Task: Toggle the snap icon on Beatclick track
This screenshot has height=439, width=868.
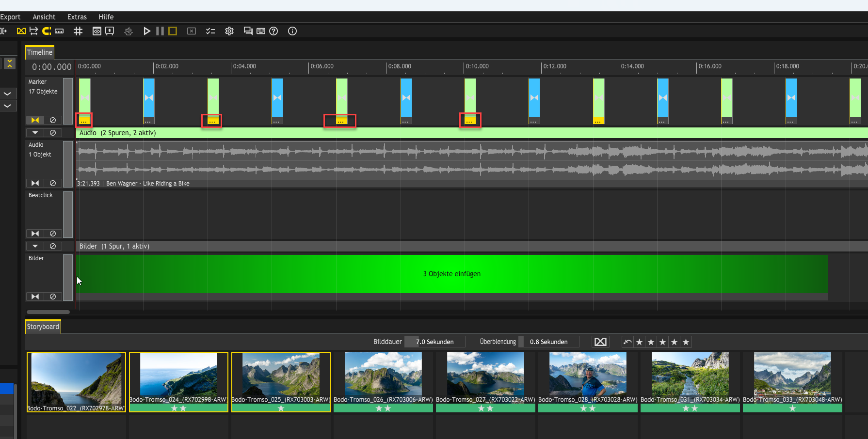Action: (x=35, y=234)
